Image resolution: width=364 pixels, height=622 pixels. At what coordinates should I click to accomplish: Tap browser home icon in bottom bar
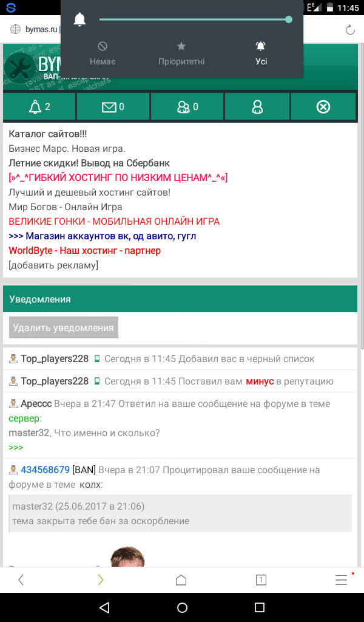pyautogui.click(x=181, y=580)
